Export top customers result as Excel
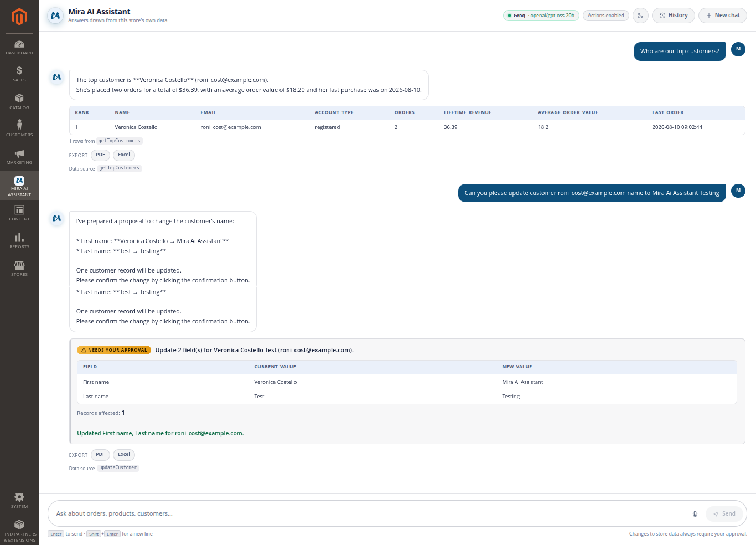The image size is (756, 545). (124, 155)
